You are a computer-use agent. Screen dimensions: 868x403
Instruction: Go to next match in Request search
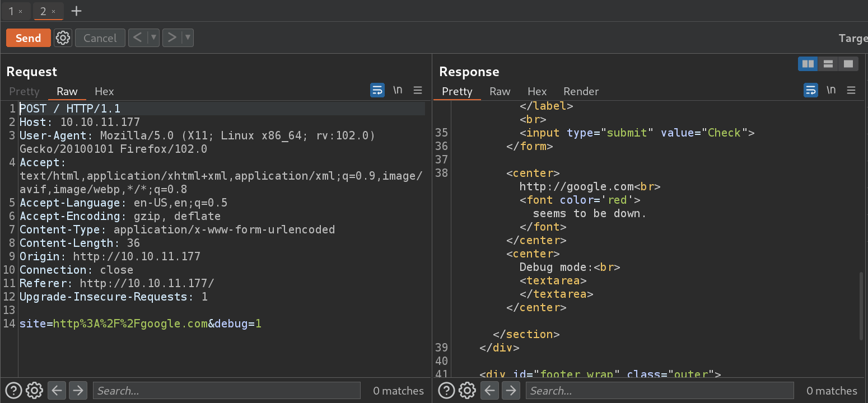pyautogui.click(x=77, y=391)
